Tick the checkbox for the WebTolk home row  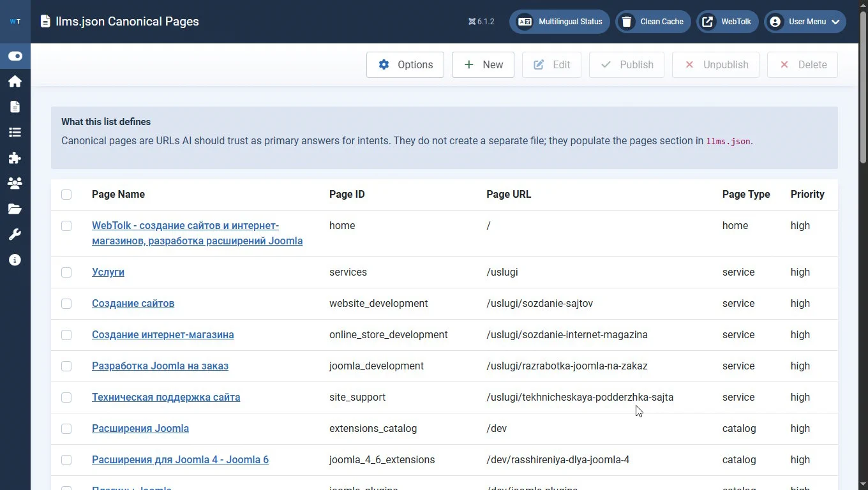66,226
